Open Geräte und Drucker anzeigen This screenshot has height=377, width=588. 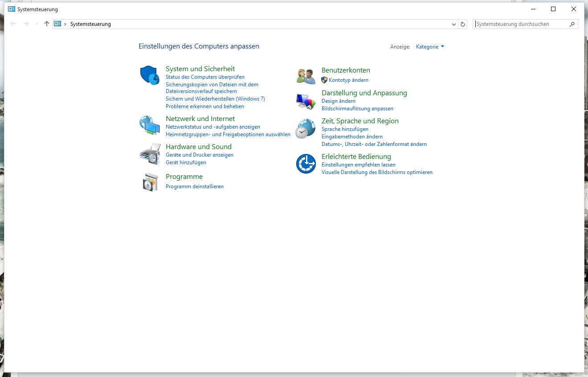pos(200,155)
